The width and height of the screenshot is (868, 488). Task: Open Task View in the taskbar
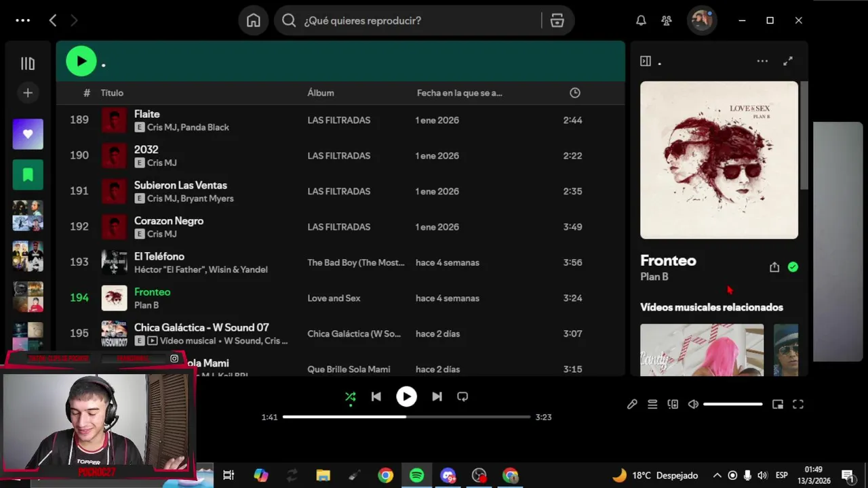click(229, 476)
